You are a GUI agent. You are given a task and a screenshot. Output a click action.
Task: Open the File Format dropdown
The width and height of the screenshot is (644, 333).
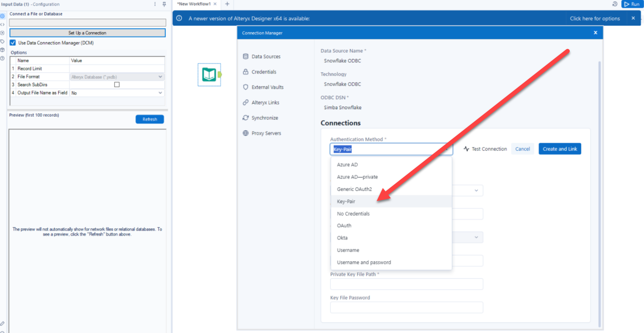pyautogui.click(x=117, y=77)
